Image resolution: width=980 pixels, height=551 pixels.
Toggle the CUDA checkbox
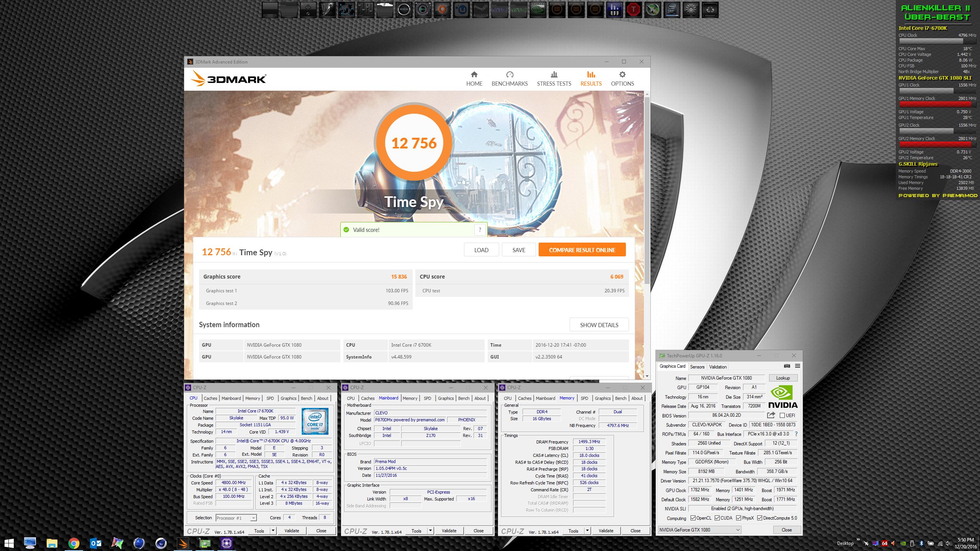coord(717,518)
